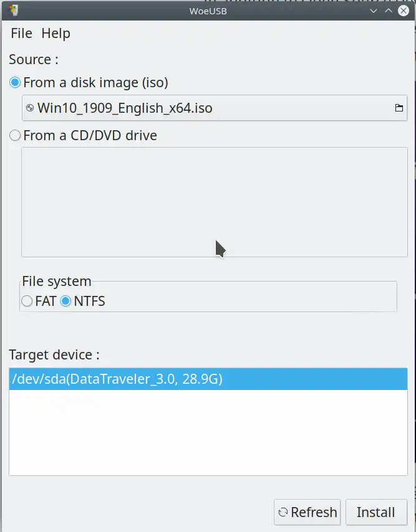Minimize window using the down chevron icon
This screenshot has height=532, width=416.
pos(374,11)
